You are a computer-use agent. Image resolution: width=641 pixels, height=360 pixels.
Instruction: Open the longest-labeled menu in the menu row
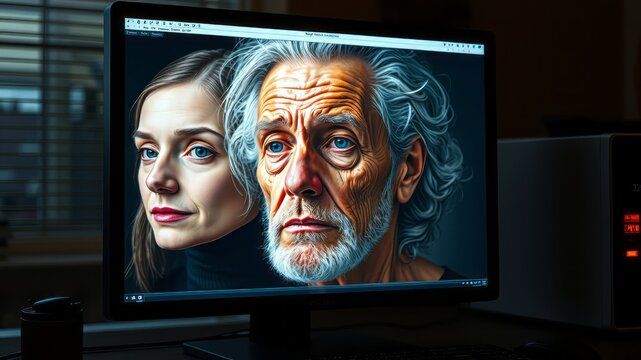pyautogui.click(x=164, y=29)
